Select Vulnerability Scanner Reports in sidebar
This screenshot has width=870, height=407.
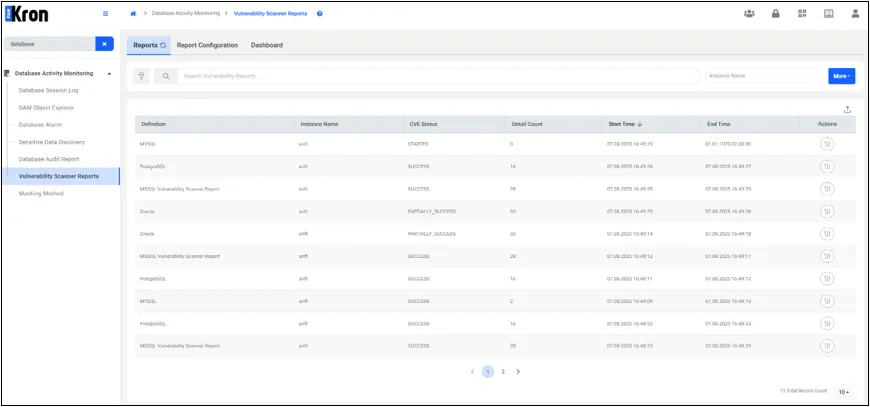pyautogui.click(x=59, y=176)
